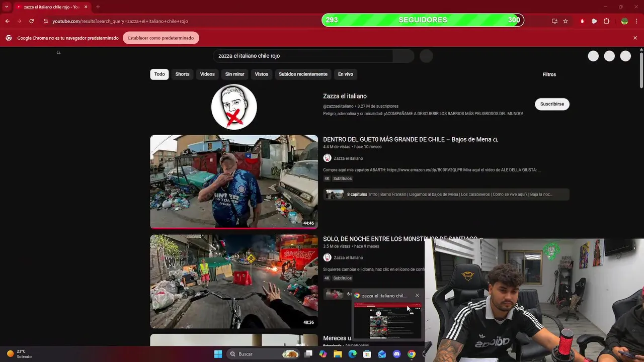Select the Vistos filter chip

[262, 74]
